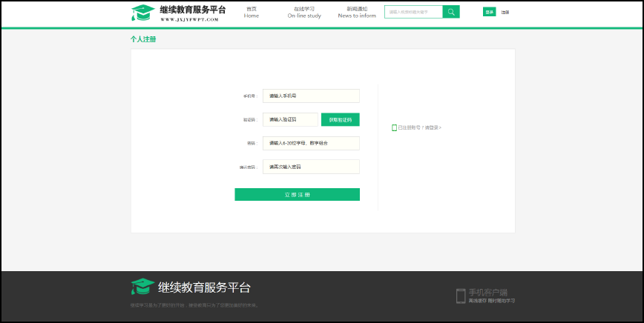Click the footer graduation cap logo
This screenshot has width=644, height=323.
[x=142, y=287]
